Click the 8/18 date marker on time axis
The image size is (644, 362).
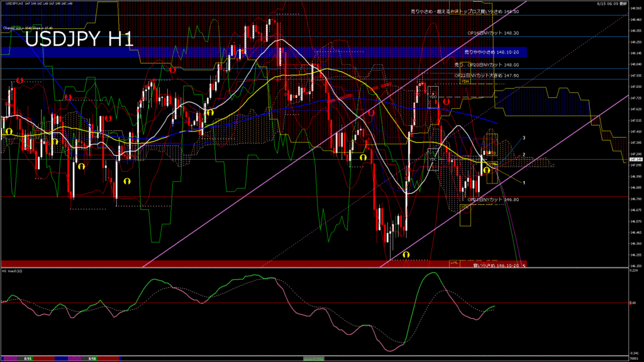(x=92, y=358)
